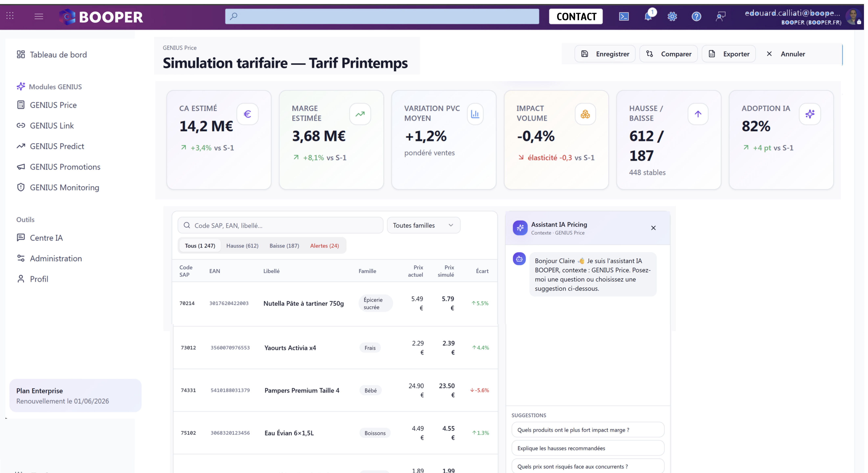Switch to the Alertes (24) tab
Viewport: 868px width, 473px height.
(324, 246)
